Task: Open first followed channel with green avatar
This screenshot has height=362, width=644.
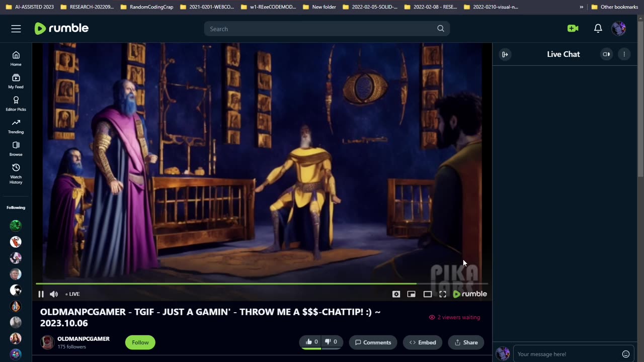Action: [x=16, y=226]
